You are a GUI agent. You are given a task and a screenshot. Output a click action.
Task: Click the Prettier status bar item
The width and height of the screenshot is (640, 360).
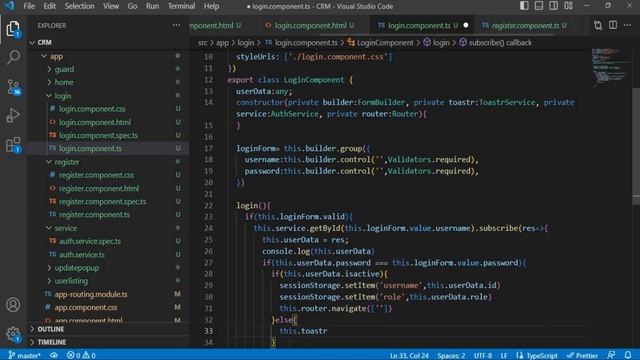pos(582,355)
